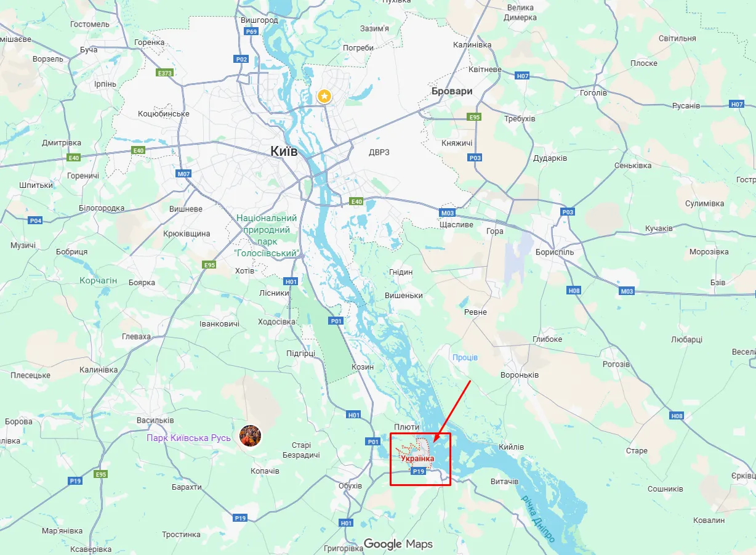
Task: Click the red Українка town label
Action: [417, 459]
